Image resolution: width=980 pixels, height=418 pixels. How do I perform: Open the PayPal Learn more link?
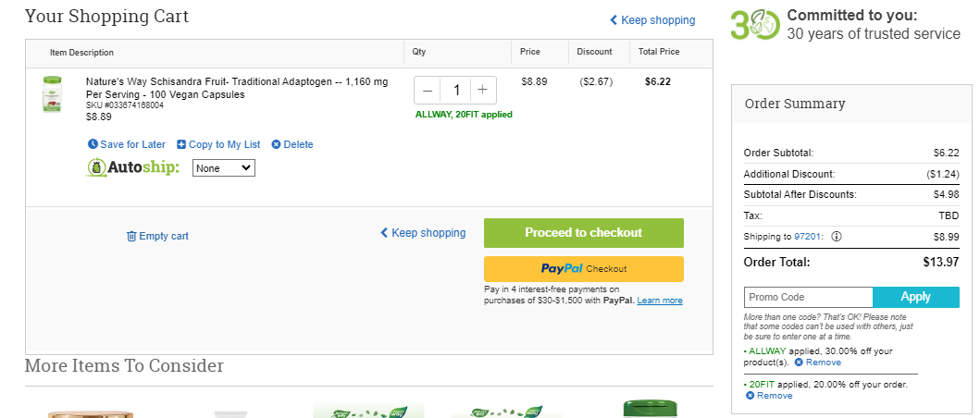[660, 301]
